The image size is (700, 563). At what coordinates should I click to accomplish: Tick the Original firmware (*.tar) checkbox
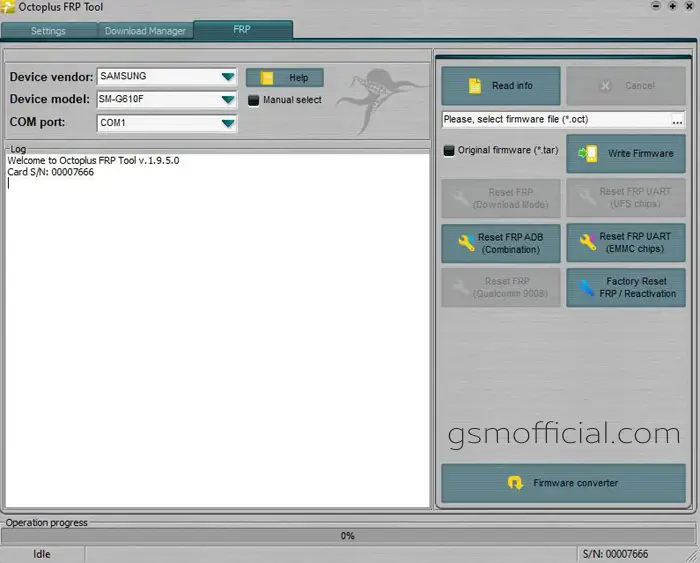click(449, 150)
